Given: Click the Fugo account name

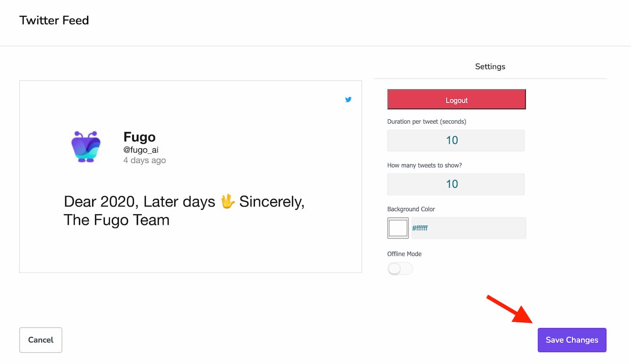Looking at the screenshot, I should [139, 137].
